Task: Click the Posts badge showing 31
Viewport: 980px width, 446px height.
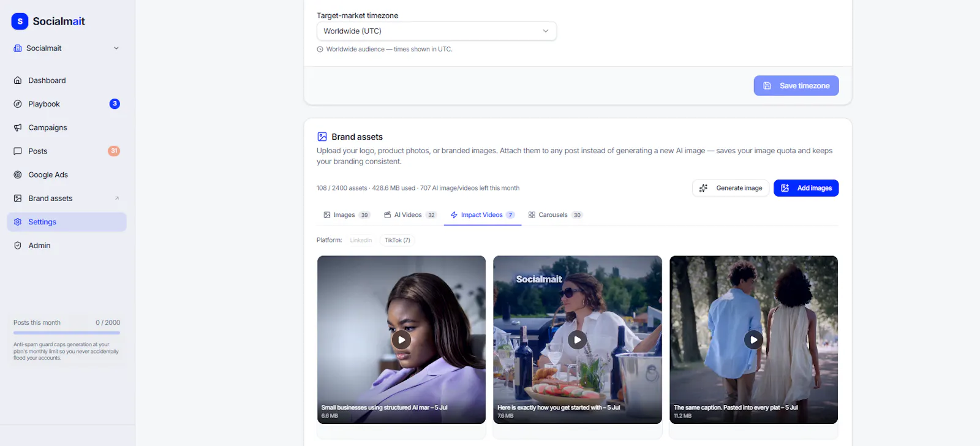Action: [114, 151]
